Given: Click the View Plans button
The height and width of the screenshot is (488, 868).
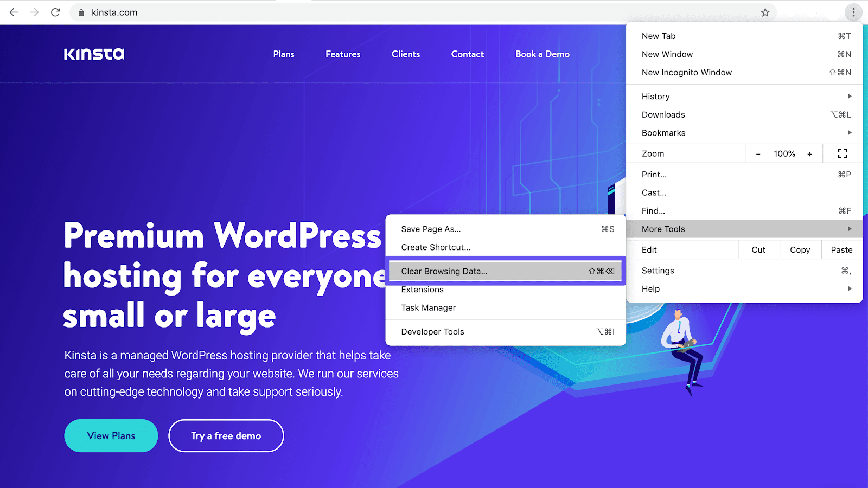Looking at the screenshot, I should tap(111, 435).
